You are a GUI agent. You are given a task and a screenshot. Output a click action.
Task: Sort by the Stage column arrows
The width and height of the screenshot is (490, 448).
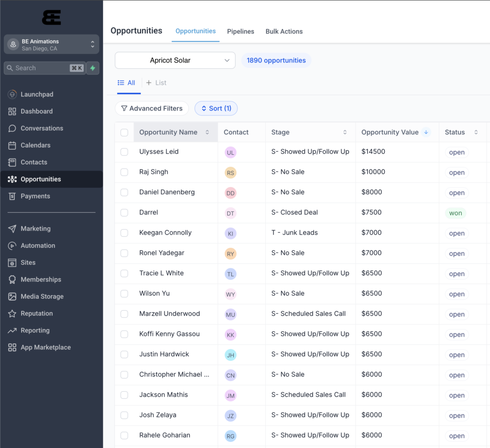[x=345, y=132]
